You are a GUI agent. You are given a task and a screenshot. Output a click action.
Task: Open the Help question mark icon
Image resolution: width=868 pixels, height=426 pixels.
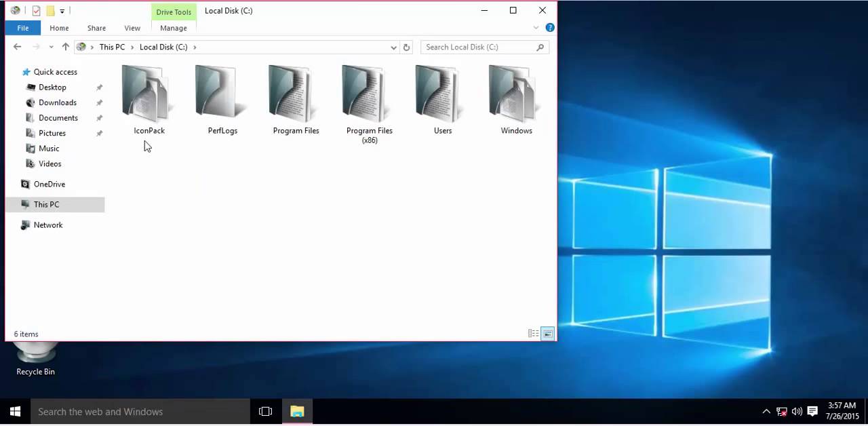tap(549, 27)
